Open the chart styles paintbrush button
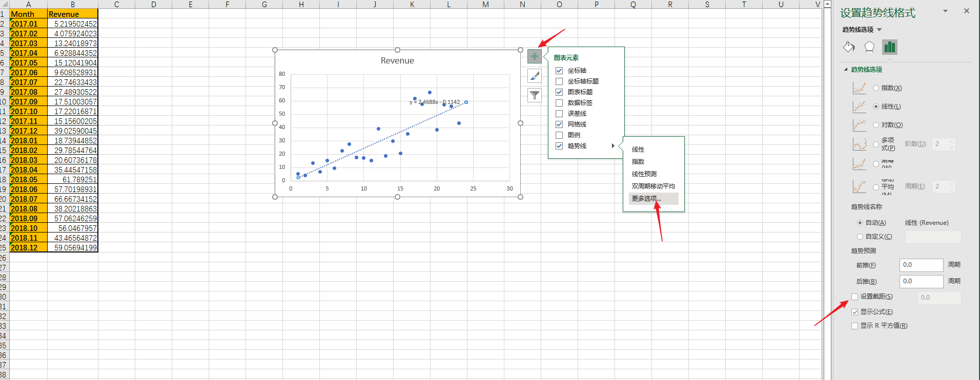 pyautogui.click(x=534, y=76)
